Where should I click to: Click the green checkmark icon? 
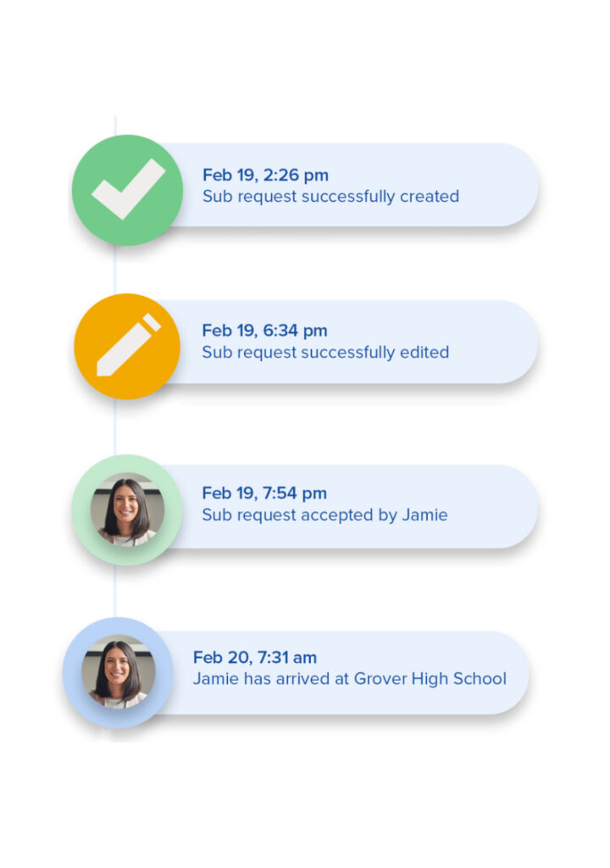pyautogui.click(x=127, y=190)
